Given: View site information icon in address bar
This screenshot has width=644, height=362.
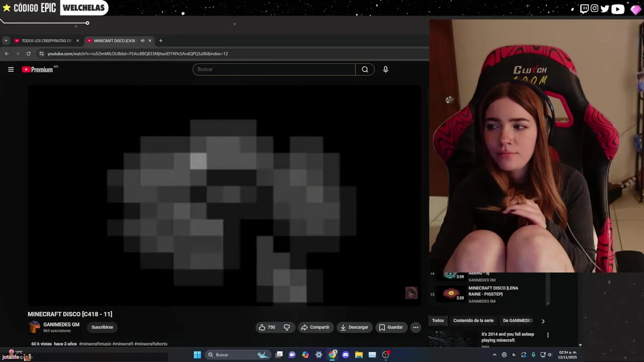Looking at the screenshot, I should [x=42, y=53].
